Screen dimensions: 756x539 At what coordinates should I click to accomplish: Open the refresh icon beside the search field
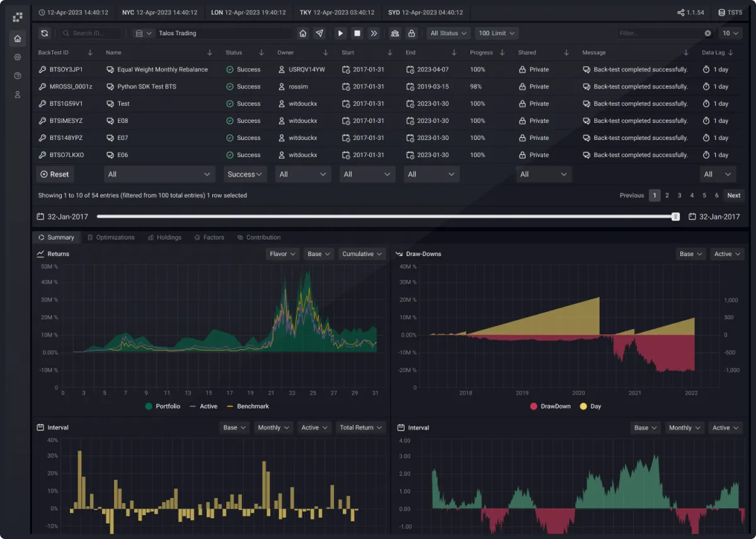[x=43, y=33]
